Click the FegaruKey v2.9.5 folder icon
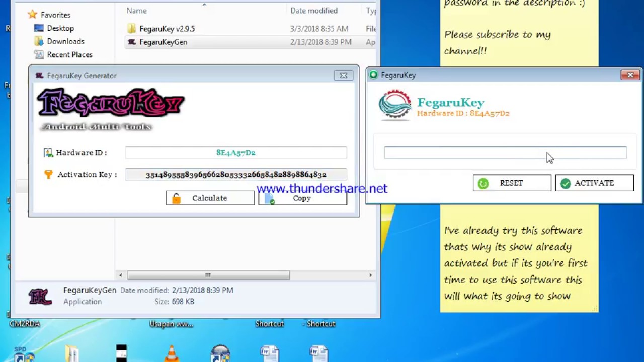Screen dimensions: 644x362 click(132, 29)
